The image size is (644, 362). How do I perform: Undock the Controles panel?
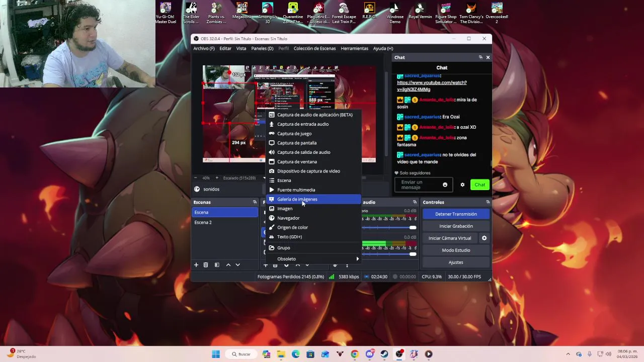point(488,202)
